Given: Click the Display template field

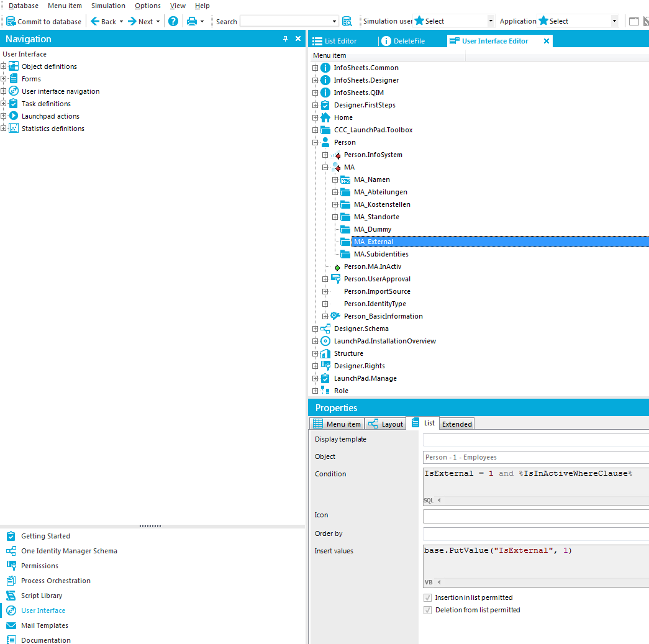Looking at the screenshot, I should [x=535, y=439].
